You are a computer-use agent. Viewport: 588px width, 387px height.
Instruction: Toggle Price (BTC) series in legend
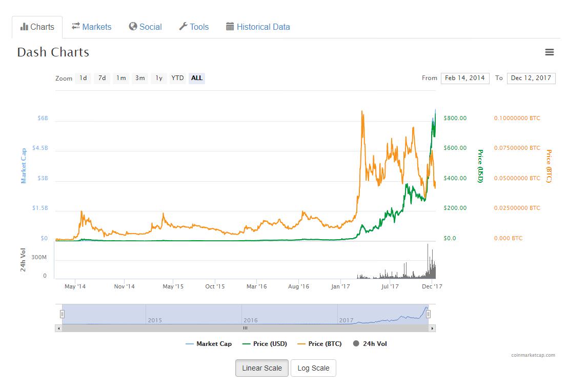[x=319, y=344]
